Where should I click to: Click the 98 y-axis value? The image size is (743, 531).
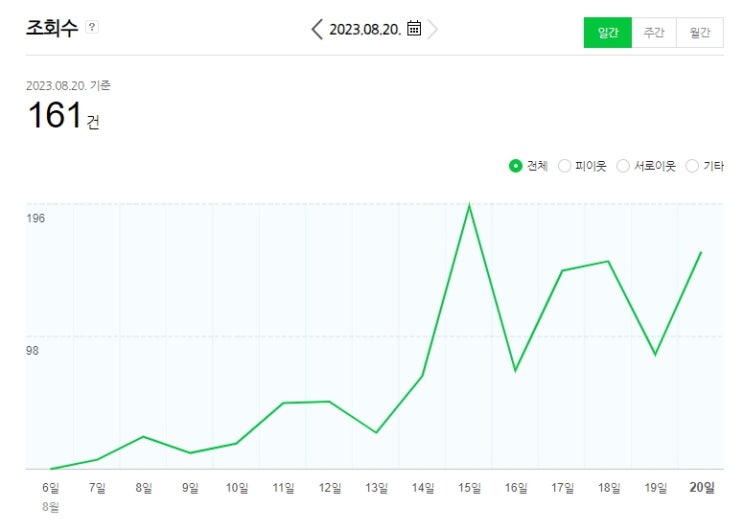(x=32, y=351)
